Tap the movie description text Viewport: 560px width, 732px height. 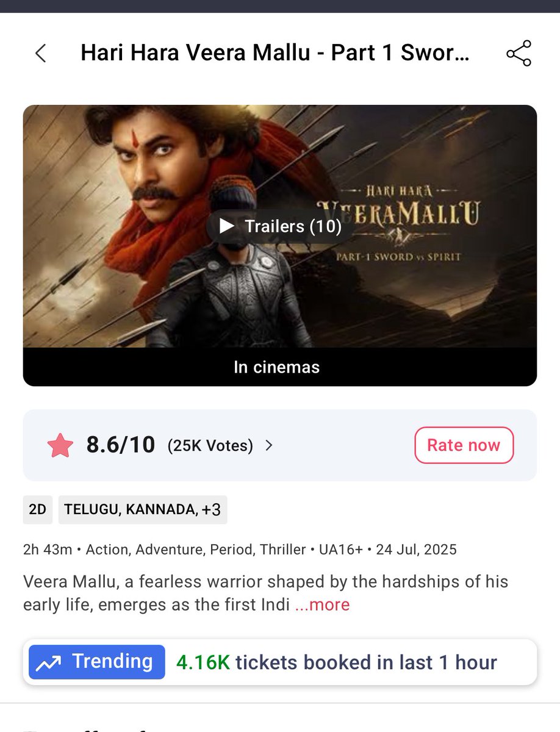pos(266,593)
